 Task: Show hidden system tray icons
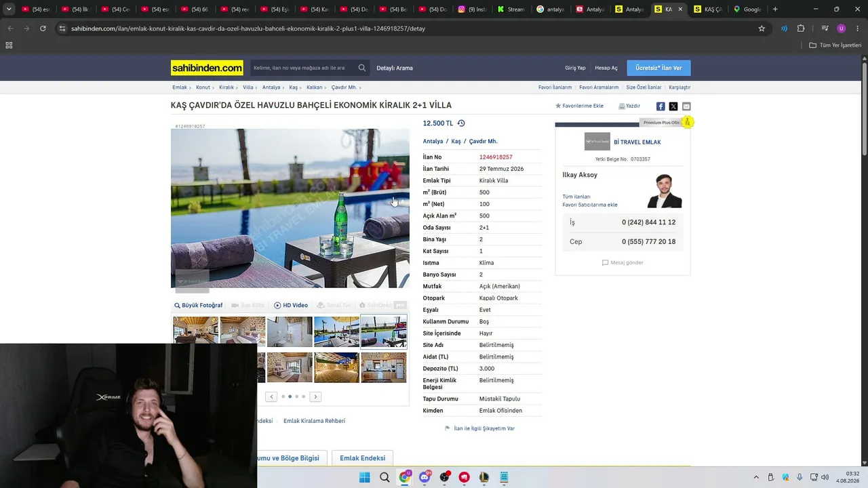pos(756,477)
